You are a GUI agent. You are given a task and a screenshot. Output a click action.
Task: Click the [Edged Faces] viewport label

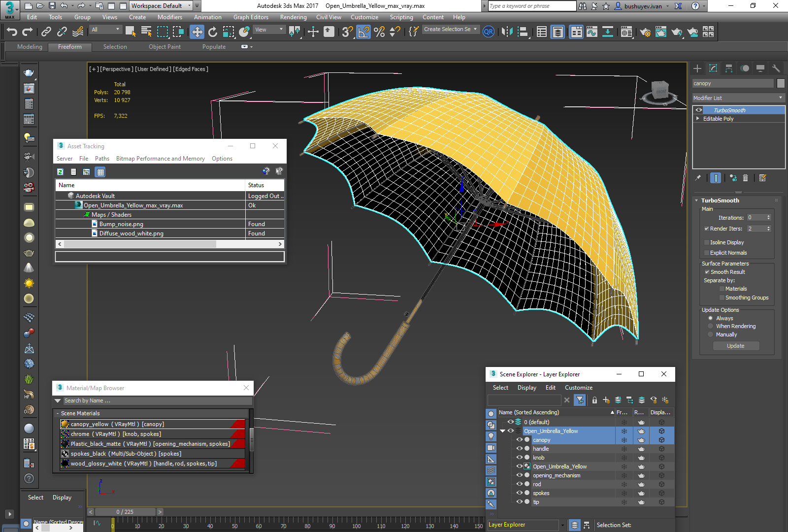tap(191, 69)
